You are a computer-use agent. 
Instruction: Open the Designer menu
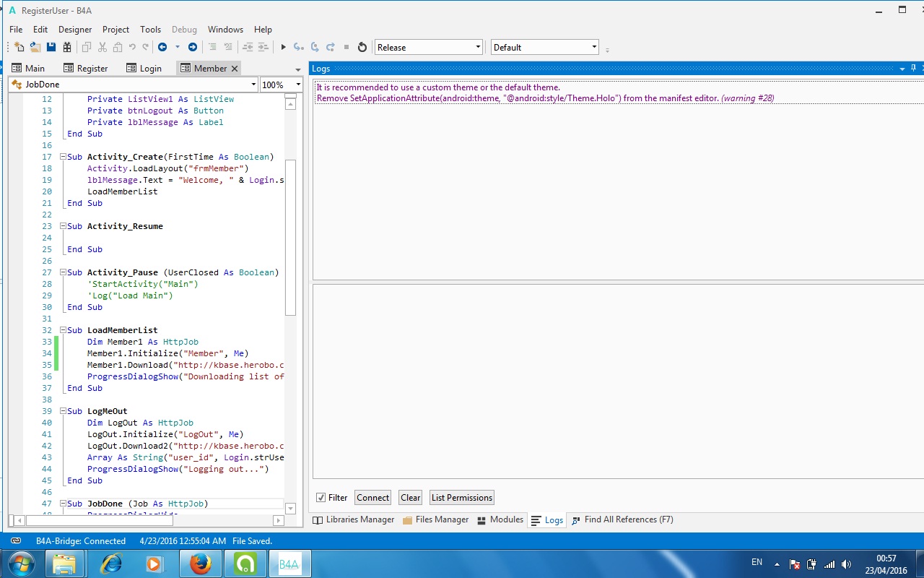(x=75, y=30)
